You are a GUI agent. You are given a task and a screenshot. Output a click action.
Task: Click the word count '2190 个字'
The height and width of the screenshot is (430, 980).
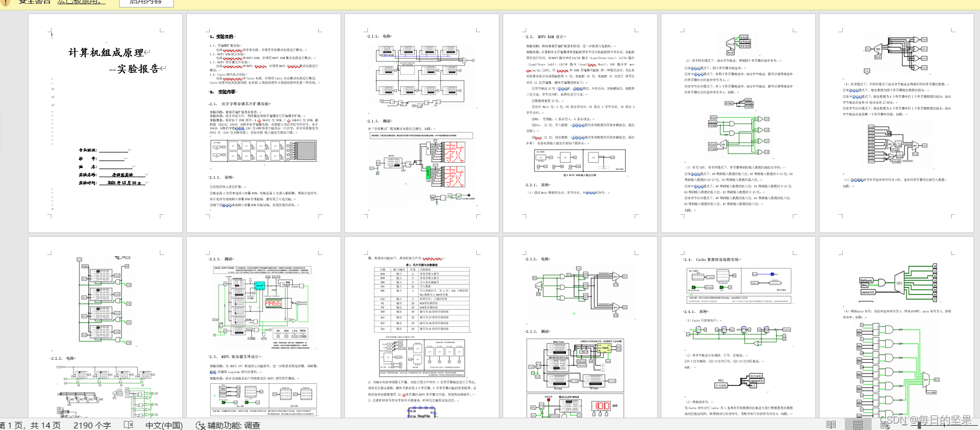pyautogui.click(x=92, y=425)
